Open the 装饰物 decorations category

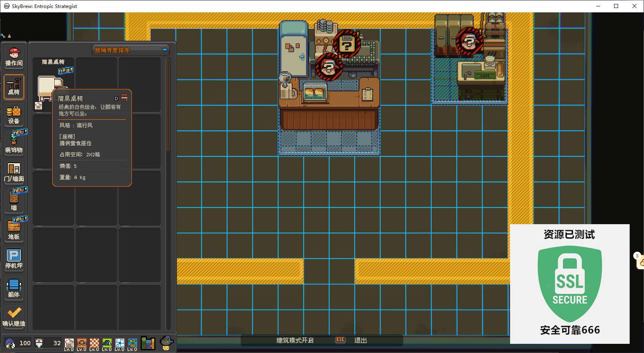[14, 144]
